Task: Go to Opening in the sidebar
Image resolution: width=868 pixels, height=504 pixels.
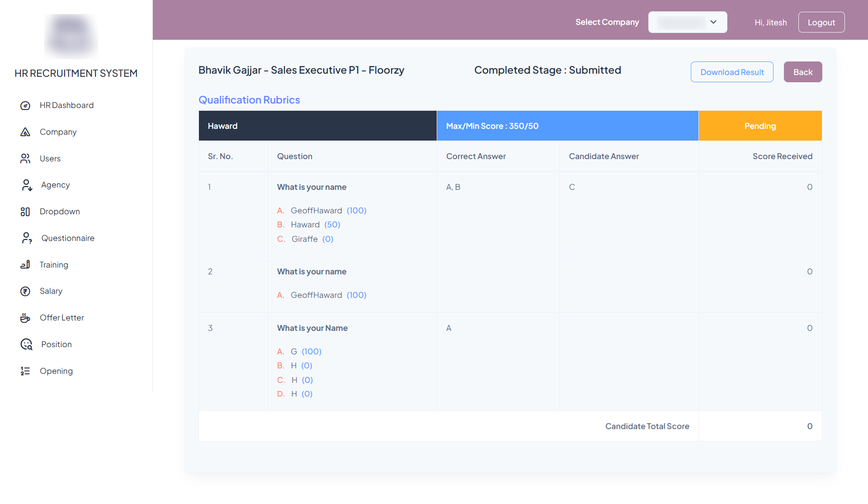Action: click(56, 371)
